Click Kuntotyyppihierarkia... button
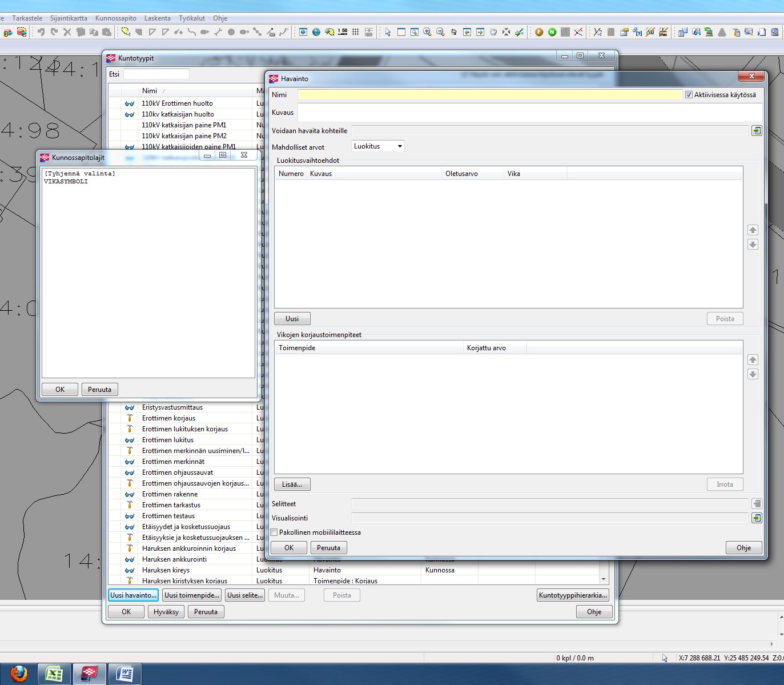 tap(573, 595)
